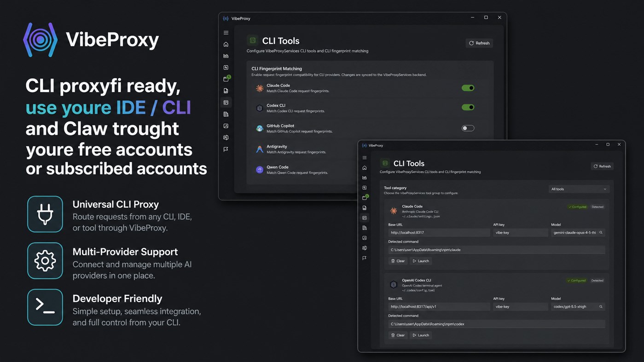Image resolution: width=644 pixels, height=362 pixels.
Task: Click Claude Code detected command path field
Action: tap(497, 250)
